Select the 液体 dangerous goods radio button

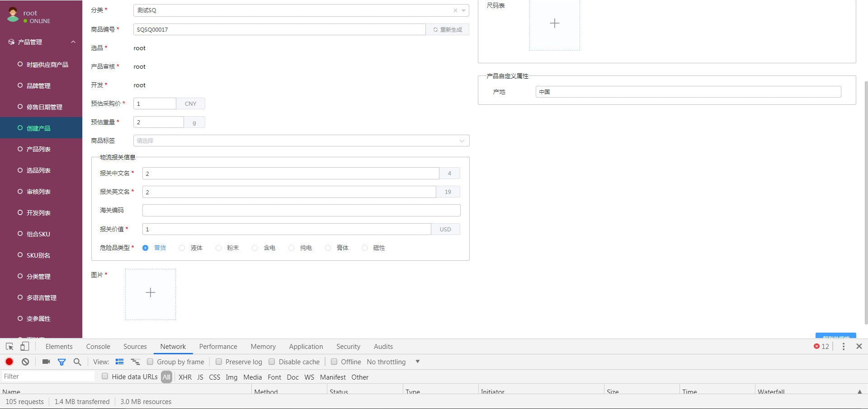(x=182, y=248)
